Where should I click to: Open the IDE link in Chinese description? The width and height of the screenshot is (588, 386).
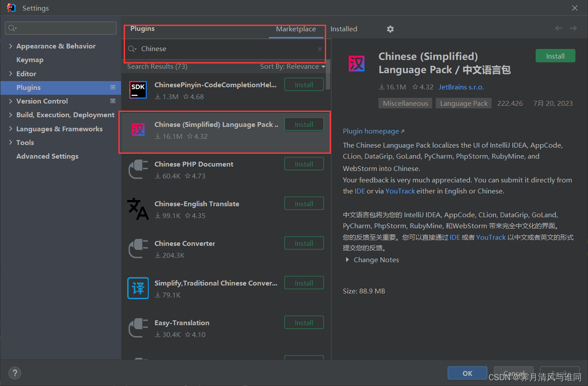click(x=455, y=237)
